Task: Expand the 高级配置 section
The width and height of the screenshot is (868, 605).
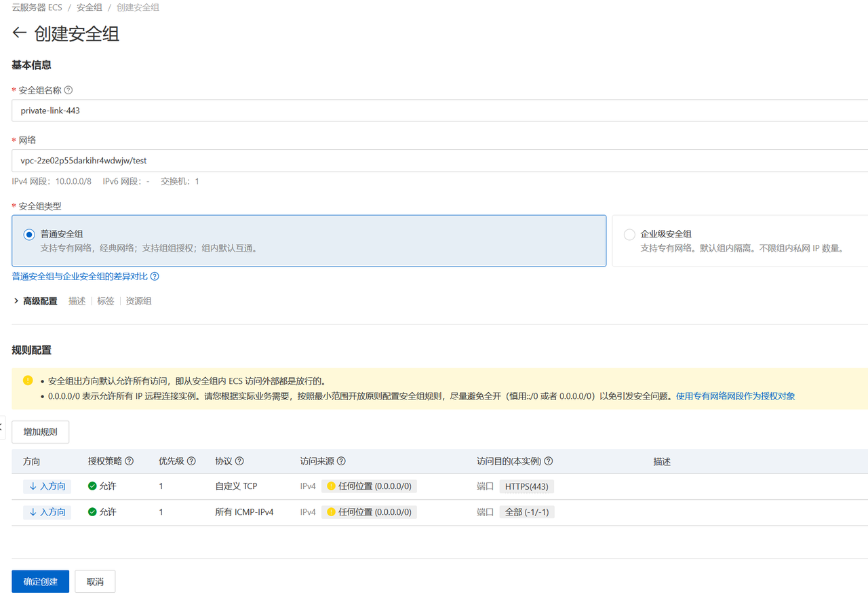Action: pos(35,301)
